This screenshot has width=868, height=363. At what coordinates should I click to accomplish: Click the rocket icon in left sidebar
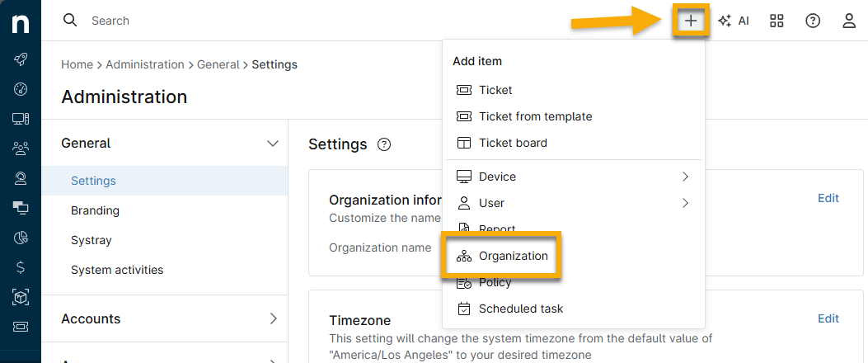click(21, 59)
